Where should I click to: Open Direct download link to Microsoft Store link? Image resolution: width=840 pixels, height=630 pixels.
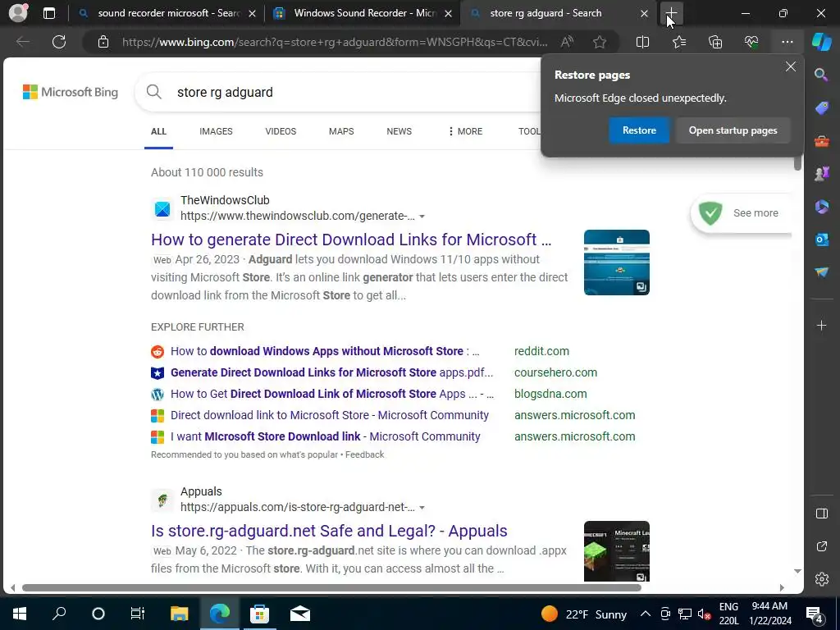330,415
